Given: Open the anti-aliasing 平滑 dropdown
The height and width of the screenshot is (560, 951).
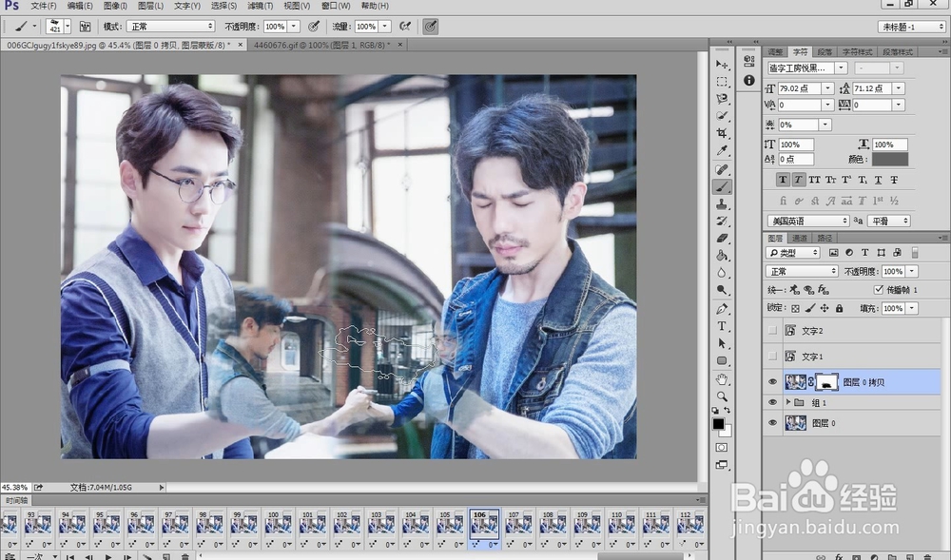Looking at the screenshot, I should pyautogui.click(x=889, y=221).
